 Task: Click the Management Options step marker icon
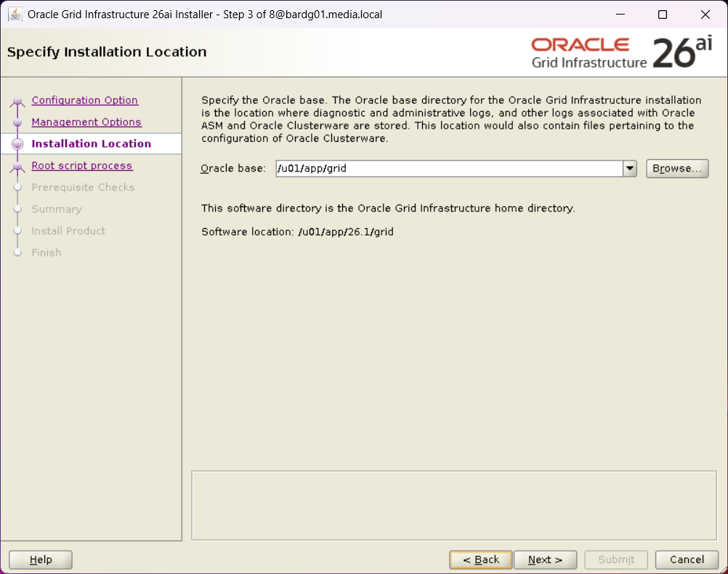[17, 123]
